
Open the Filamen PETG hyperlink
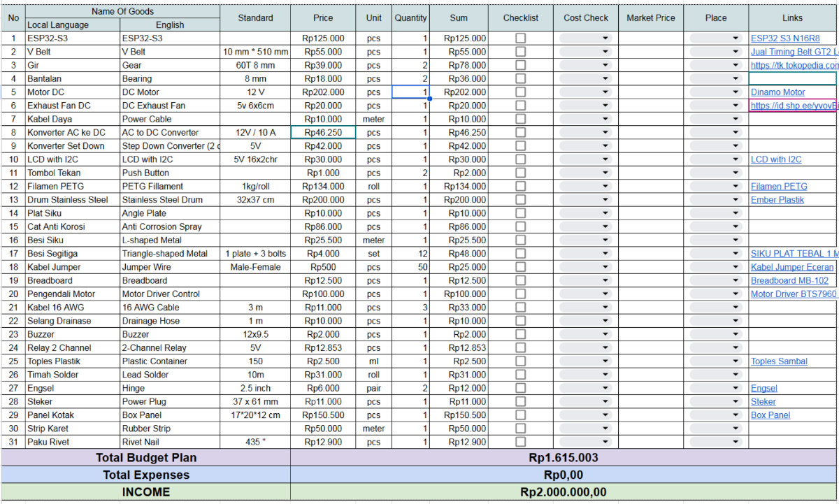point(779,187)
